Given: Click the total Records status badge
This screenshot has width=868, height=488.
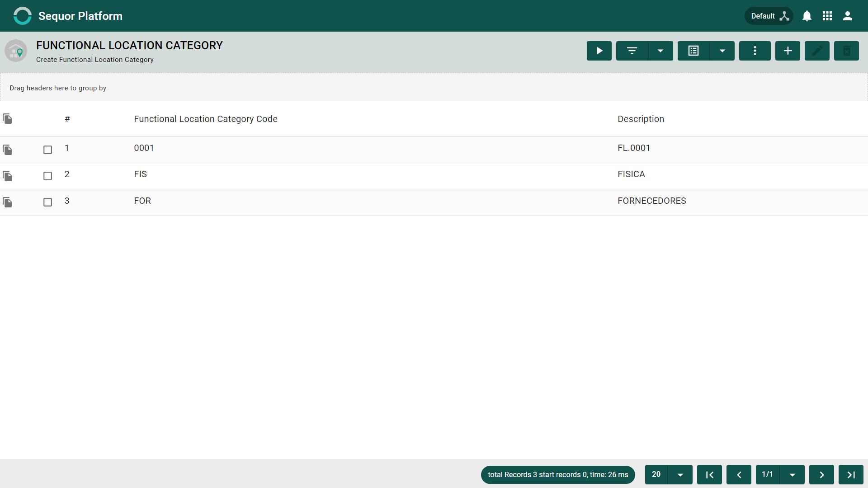Looking at the screenshot, I should pos(558,475).
